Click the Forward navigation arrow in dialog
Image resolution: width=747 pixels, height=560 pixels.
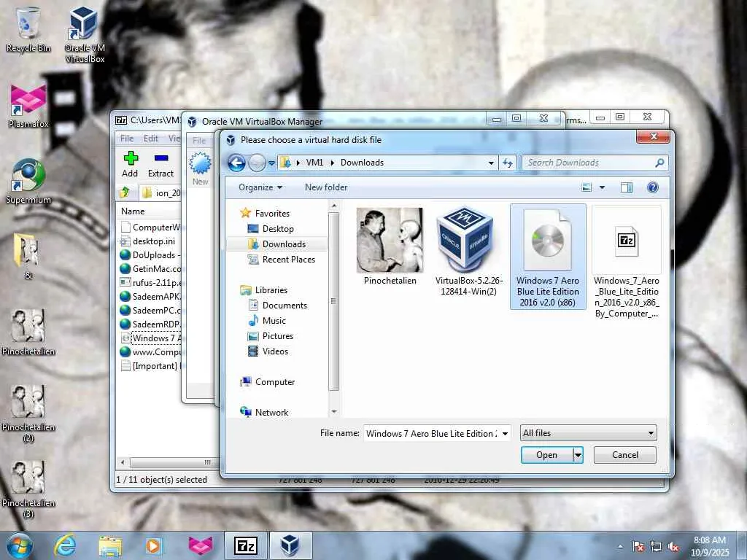[x=258, y=163]
